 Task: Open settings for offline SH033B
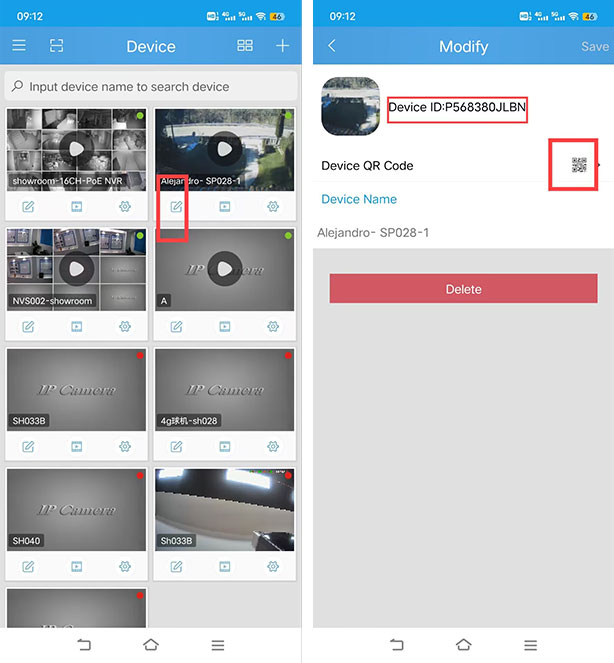[x=125, y=447]
